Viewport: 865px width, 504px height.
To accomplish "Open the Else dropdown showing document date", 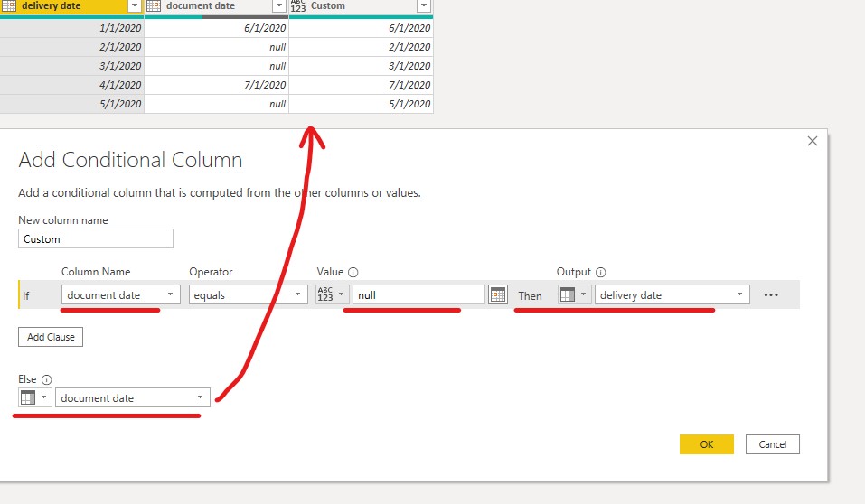I will pos(132,397).
